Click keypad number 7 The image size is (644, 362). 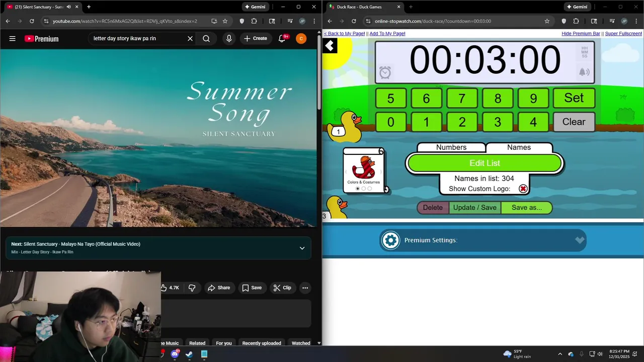pyautogui.click(x=462, y=98)
